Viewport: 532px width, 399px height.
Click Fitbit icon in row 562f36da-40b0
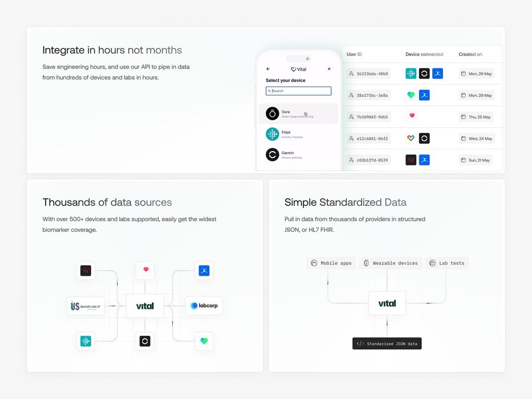coord(411,74)
